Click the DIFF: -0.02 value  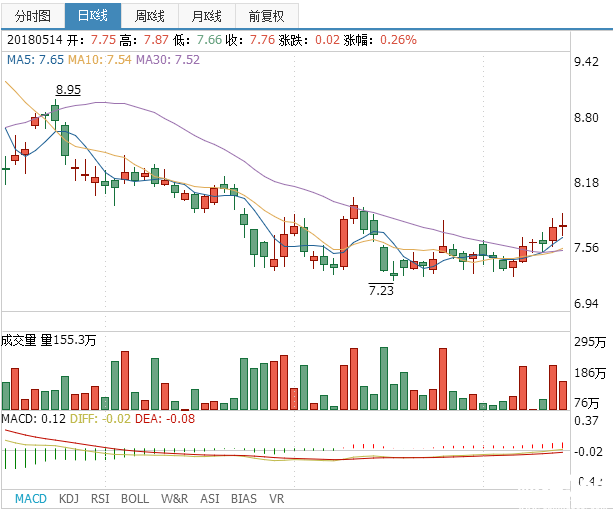(x=100, y=419)
